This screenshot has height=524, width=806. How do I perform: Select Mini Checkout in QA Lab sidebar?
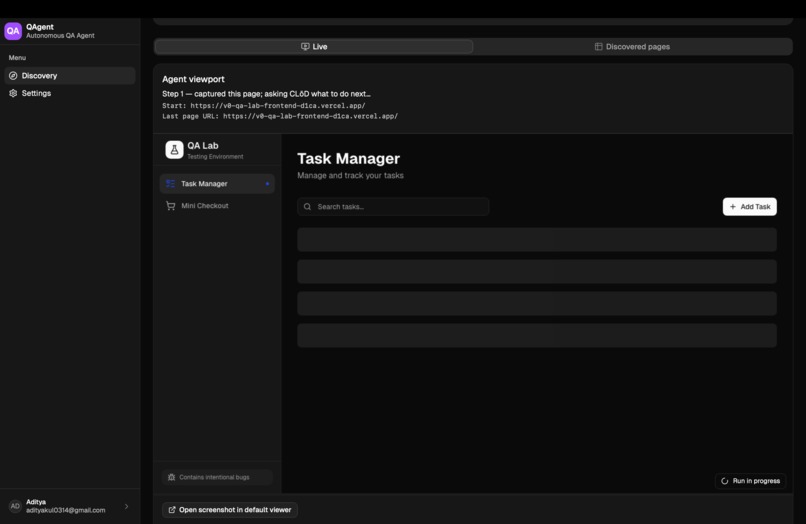point(217,206)
